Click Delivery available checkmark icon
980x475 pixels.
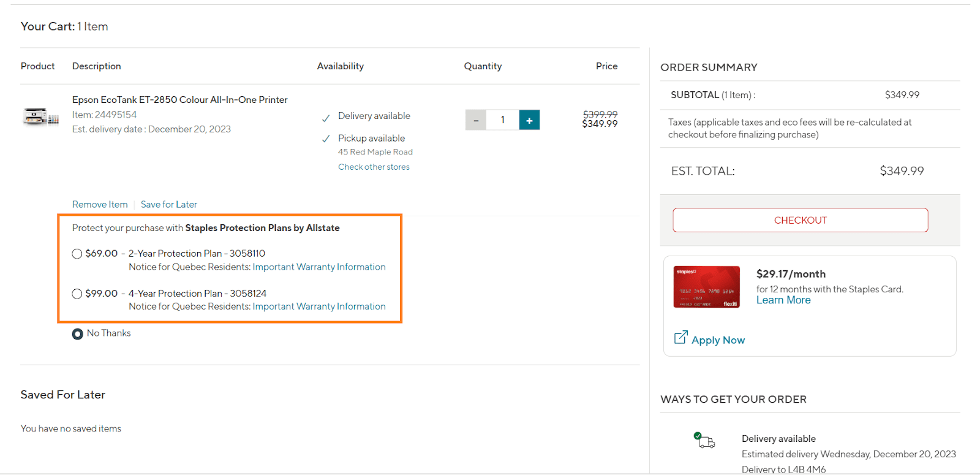coord(326,118)
